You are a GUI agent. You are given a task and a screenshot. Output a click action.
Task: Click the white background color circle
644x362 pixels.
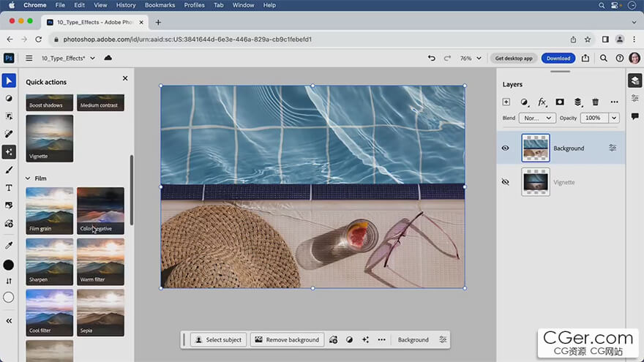pos(9,297)
